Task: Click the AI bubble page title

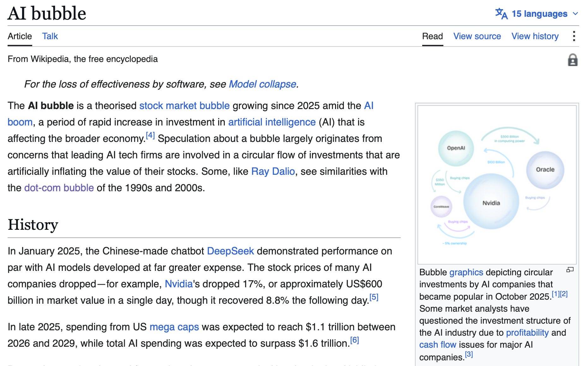Action: pyautogui.click(x=47, y=13)
